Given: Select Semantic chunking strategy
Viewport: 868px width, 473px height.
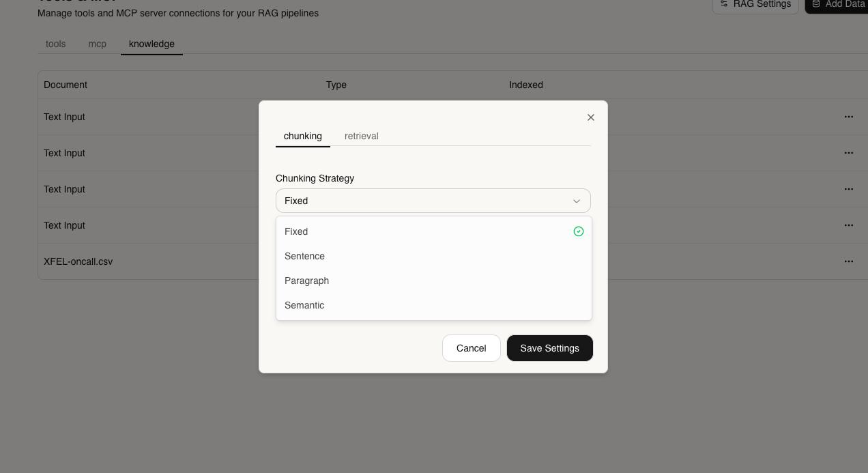Looking at the screenshot, I should (x=304, y=305).
